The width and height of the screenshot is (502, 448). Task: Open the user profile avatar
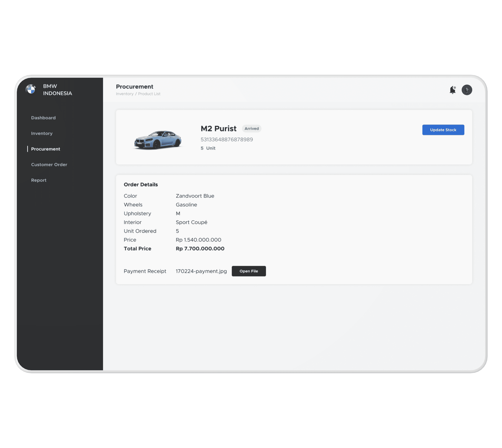(467, 90)
